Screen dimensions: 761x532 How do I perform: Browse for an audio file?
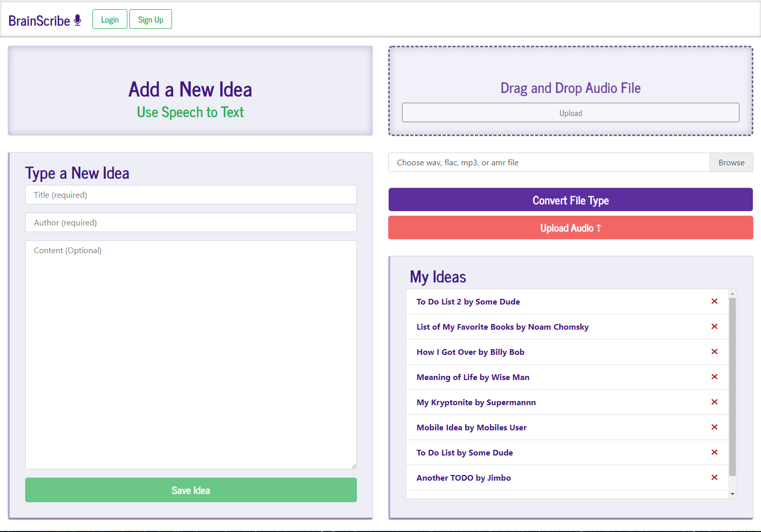[731, 162]
